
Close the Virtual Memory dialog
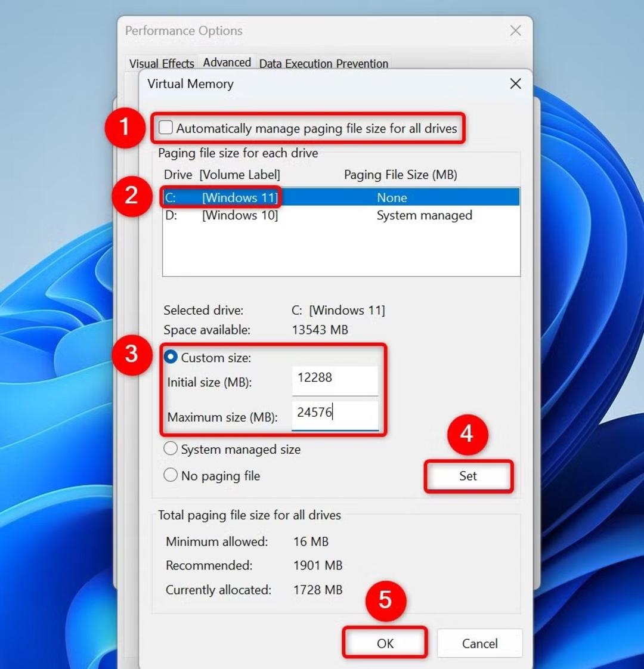click(516, 83)
